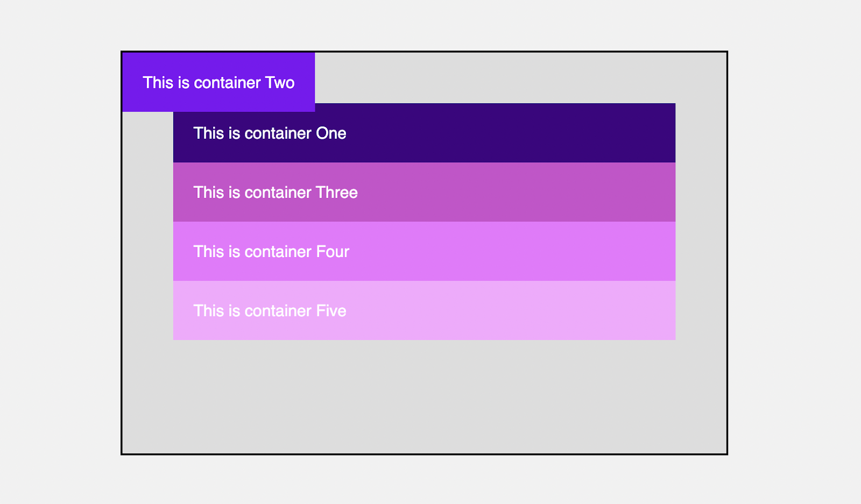Click the word "One" in the dark box
The height and width of the screenshot is (504, 861).
(331, 133)
